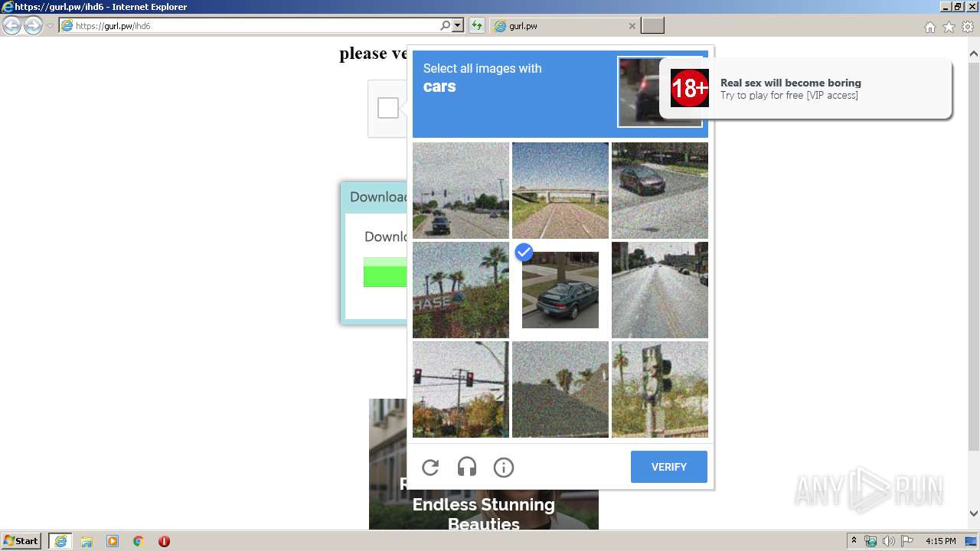Select tile with dark car turning on street

(660, 191)
